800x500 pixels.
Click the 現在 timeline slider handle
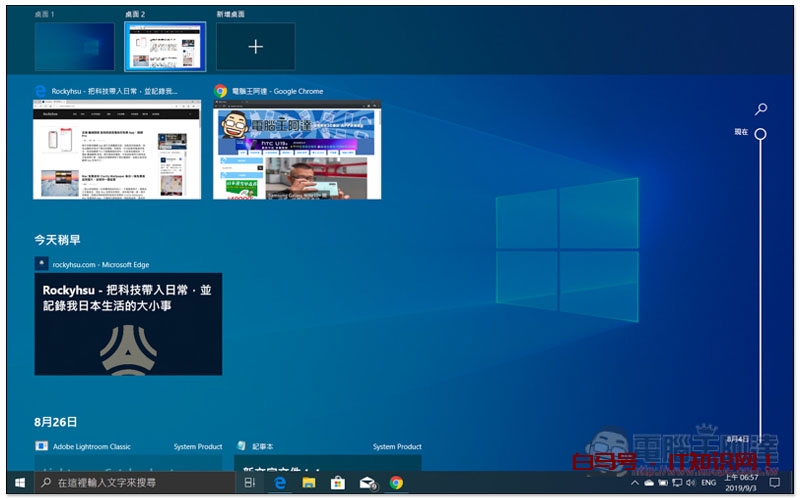(760, 133)
